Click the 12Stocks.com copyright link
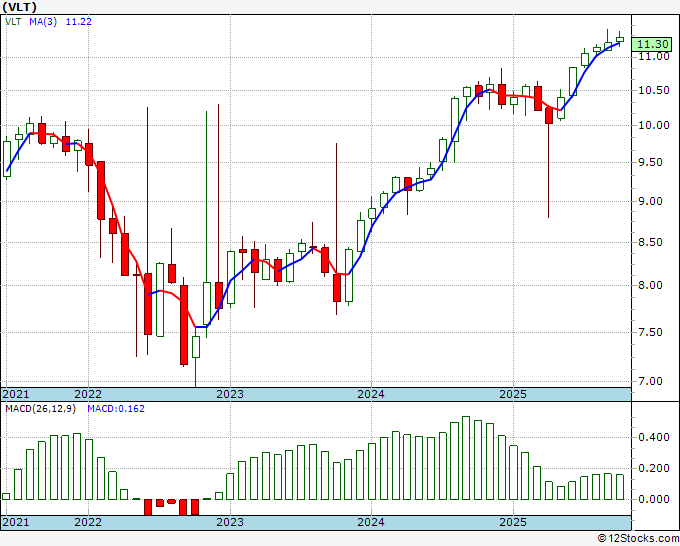Viewport: 680px width, 546px height. coord(638,539)
